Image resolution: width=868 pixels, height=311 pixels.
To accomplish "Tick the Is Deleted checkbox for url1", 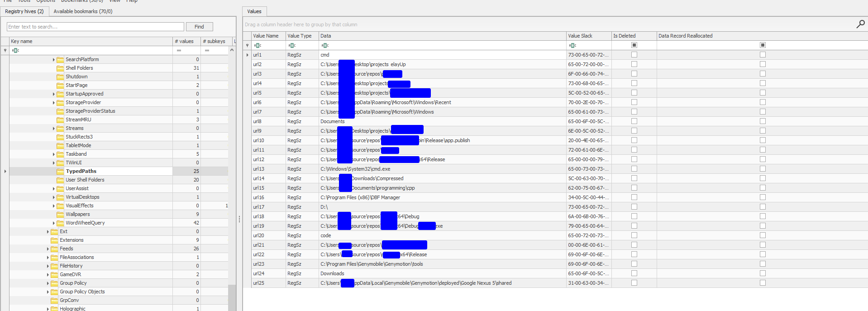I will (634, 55).
